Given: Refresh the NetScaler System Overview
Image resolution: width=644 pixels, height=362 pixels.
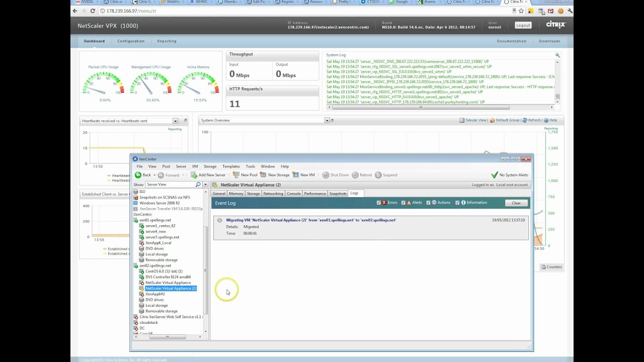Looking at the screenshot, I should [531, 120].
